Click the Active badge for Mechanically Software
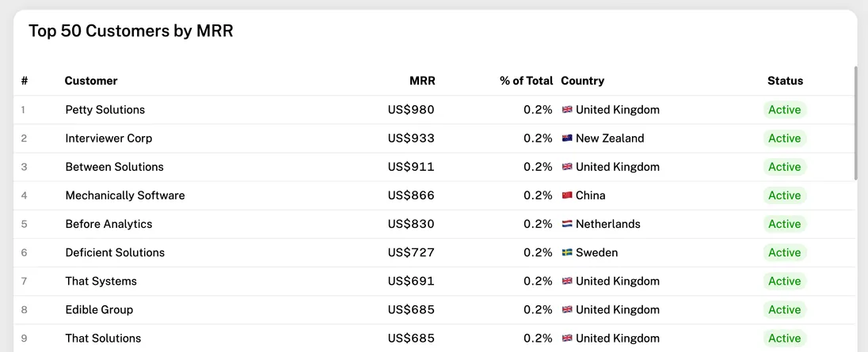Image resolution: width=868 pixels, height=352 pixels. [x=785, y=195]
